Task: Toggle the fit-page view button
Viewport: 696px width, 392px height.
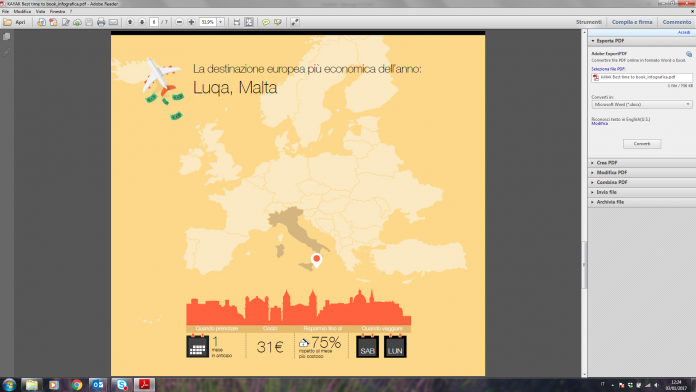Action: (x=249, y=22)
